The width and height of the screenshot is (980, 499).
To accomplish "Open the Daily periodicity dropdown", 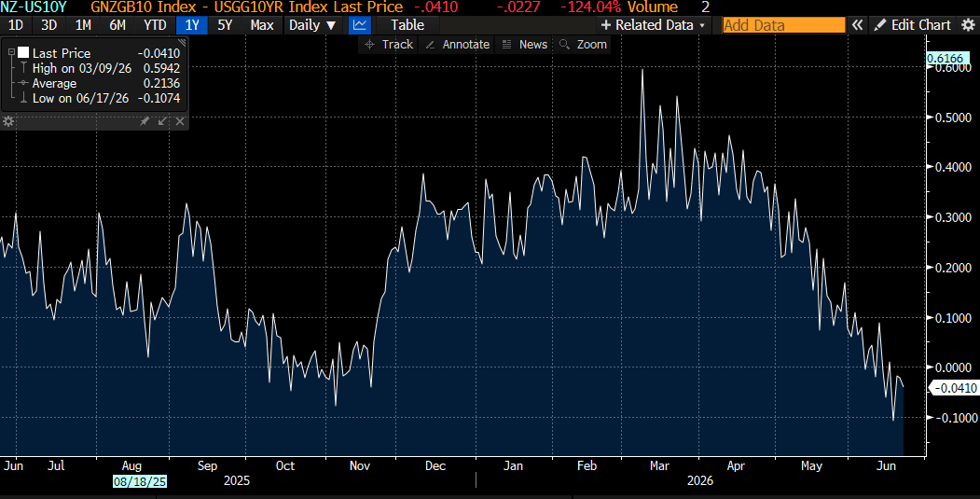I will click(312, 25).
